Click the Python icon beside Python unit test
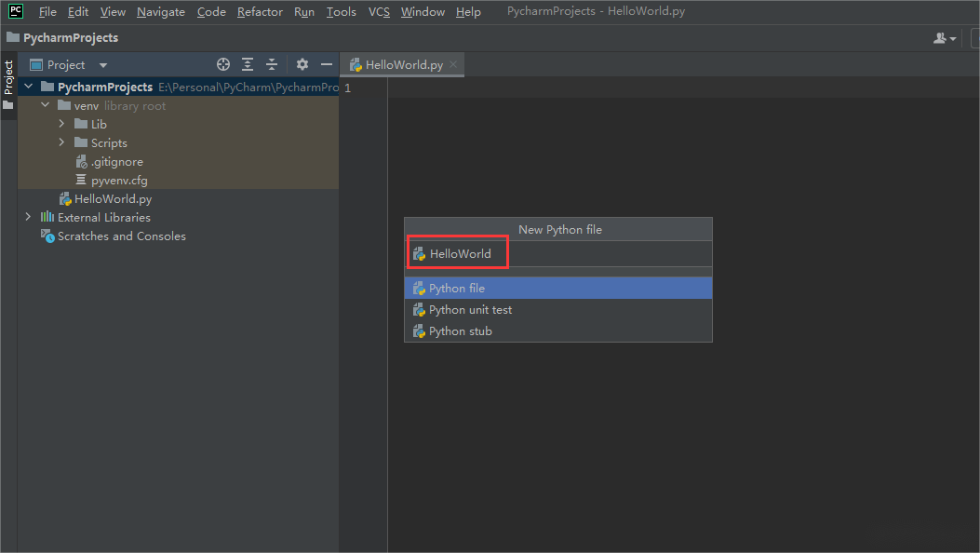This screenshot has width=980, height=553. point(420,310)
